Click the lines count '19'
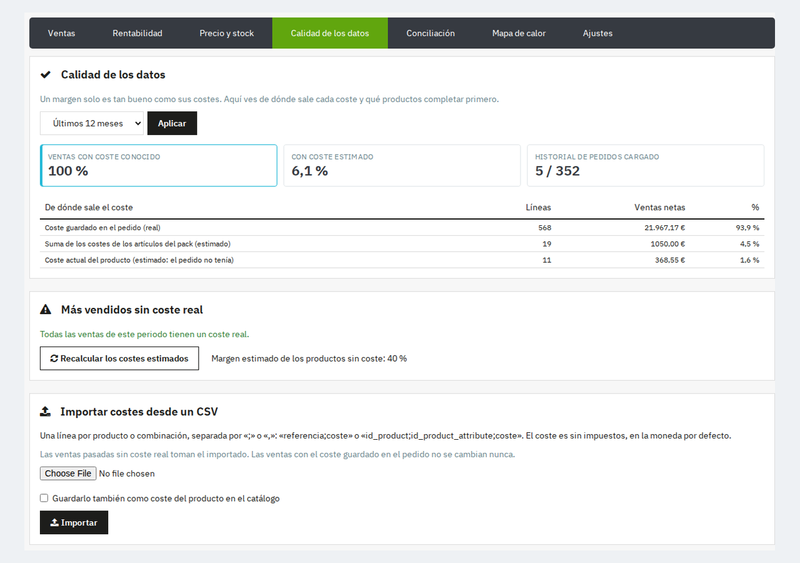This screenshot has height=563, width=800. click(x=547, y=244)
